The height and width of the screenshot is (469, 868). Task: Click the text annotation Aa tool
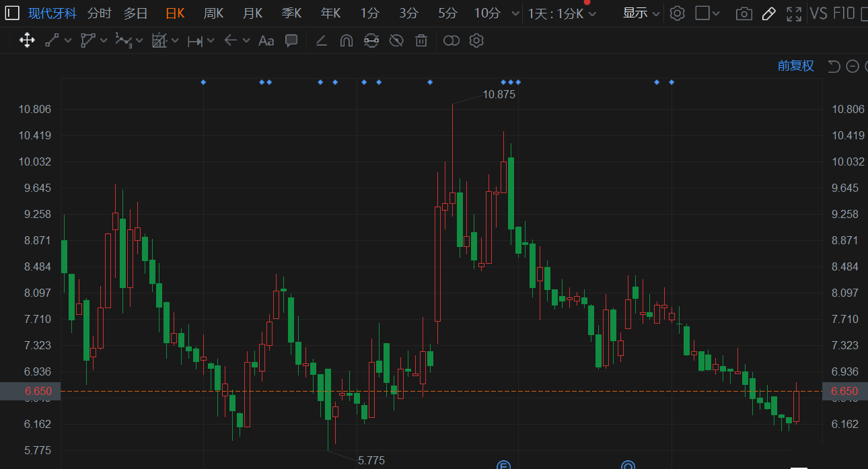266,40
